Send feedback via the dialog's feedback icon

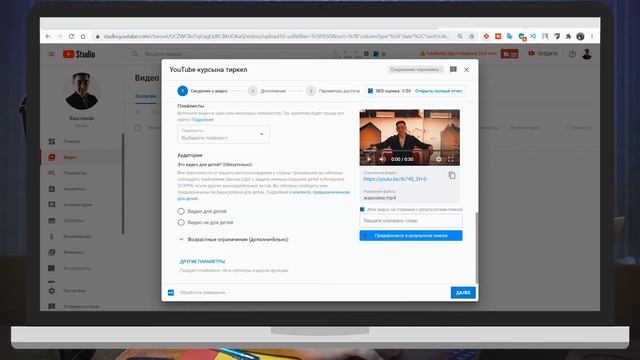pyautogui.click(x=453, y=69)
